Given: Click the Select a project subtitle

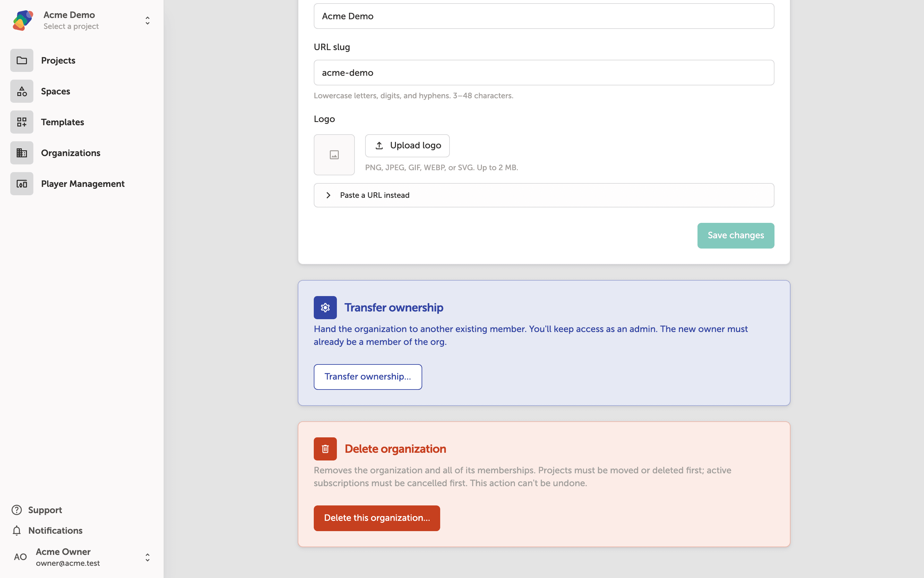Looking at the screenshot, I should point(71,26).
